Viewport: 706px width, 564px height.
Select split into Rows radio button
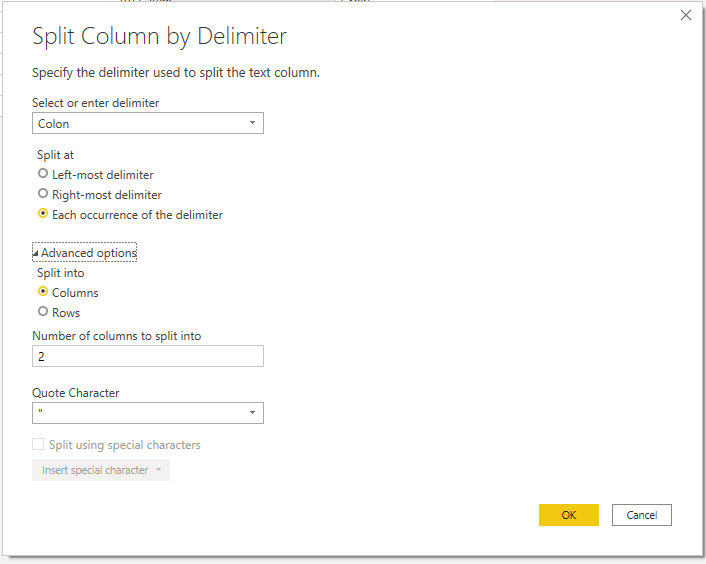43,311
